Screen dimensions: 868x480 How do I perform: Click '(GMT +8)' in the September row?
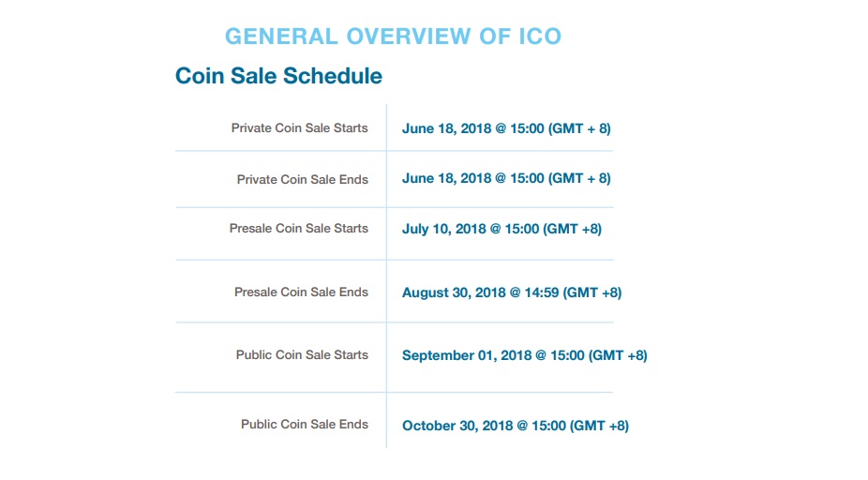[x=618, y=355]
